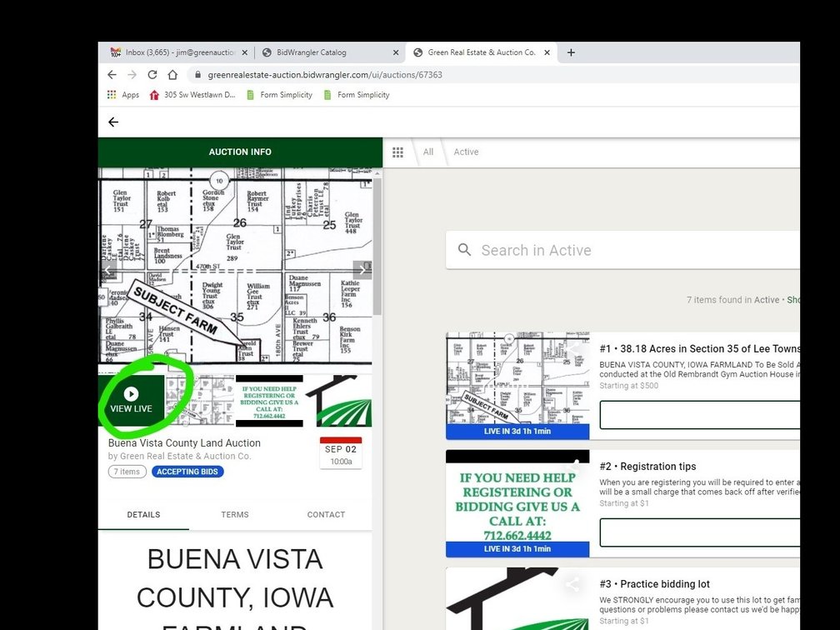The height and width of the screenshot is (630, 840).
Task: Click the search magnifier icon
Action: 464,250
